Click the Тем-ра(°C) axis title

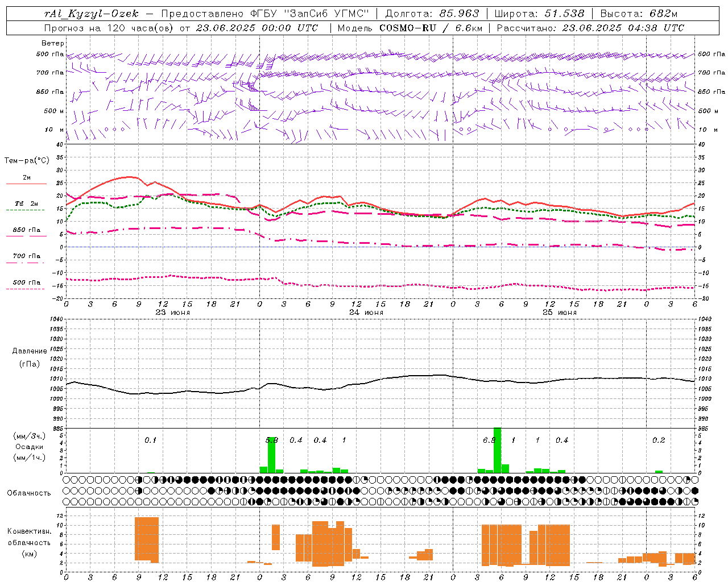27,161
